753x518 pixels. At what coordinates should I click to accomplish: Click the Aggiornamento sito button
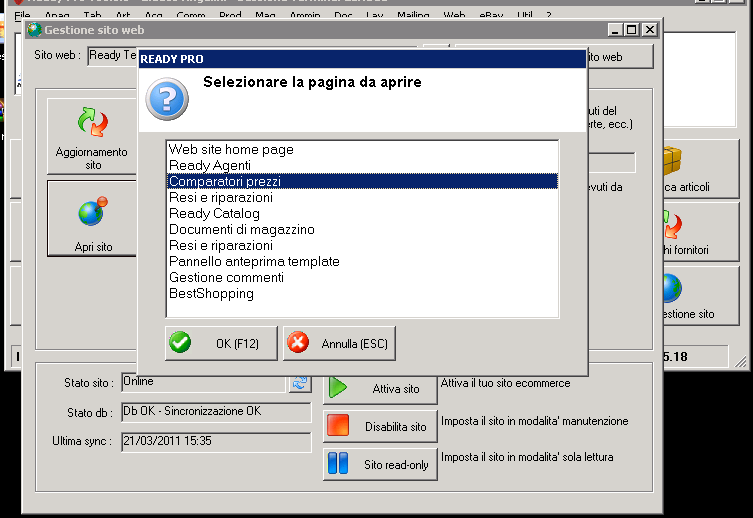point(92,136)
